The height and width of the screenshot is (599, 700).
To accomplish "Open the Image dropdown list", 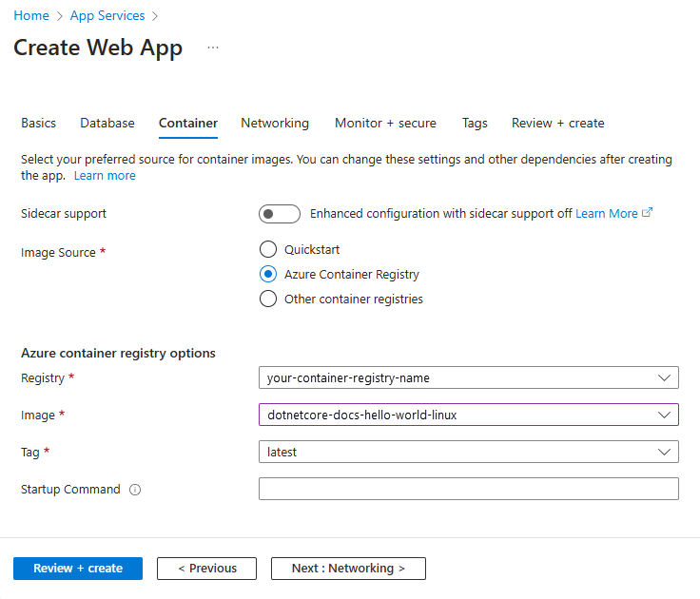I will (468, 415).
